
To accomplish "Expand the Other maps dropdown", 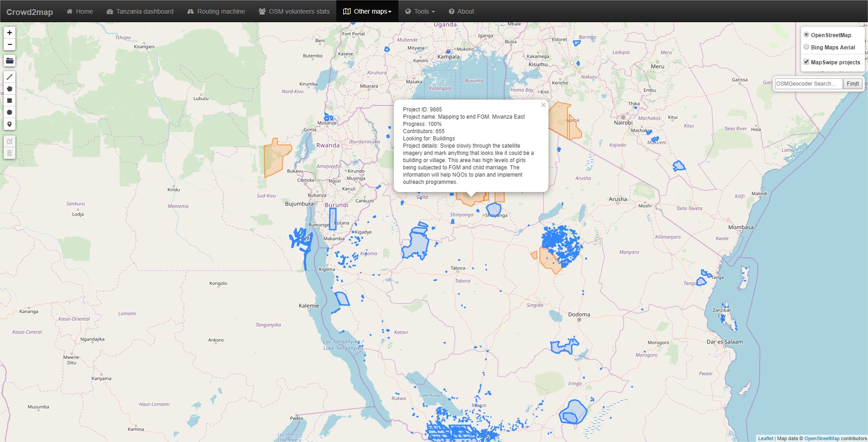I will (x=367, y=11).
